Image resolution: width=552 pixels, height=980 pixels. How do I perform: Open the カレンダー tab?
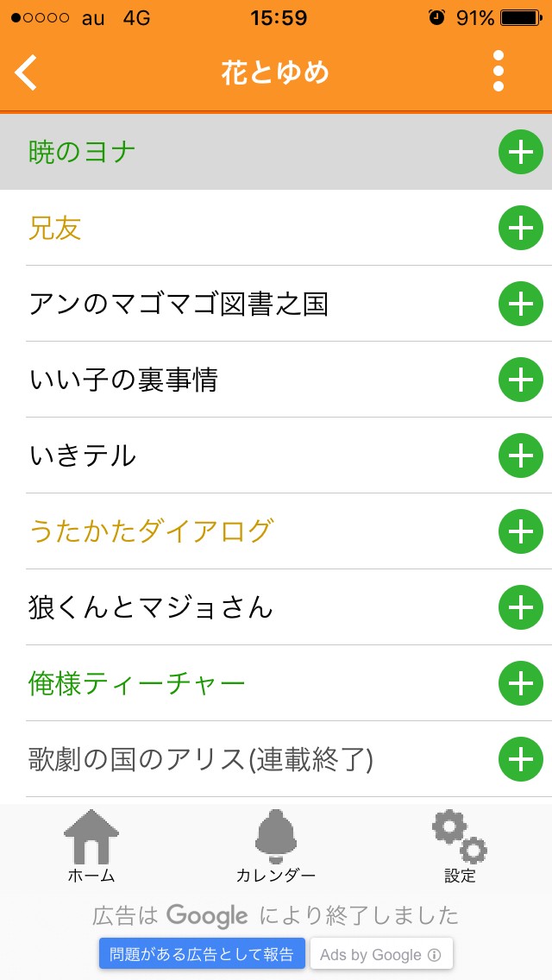coord(275,847)
